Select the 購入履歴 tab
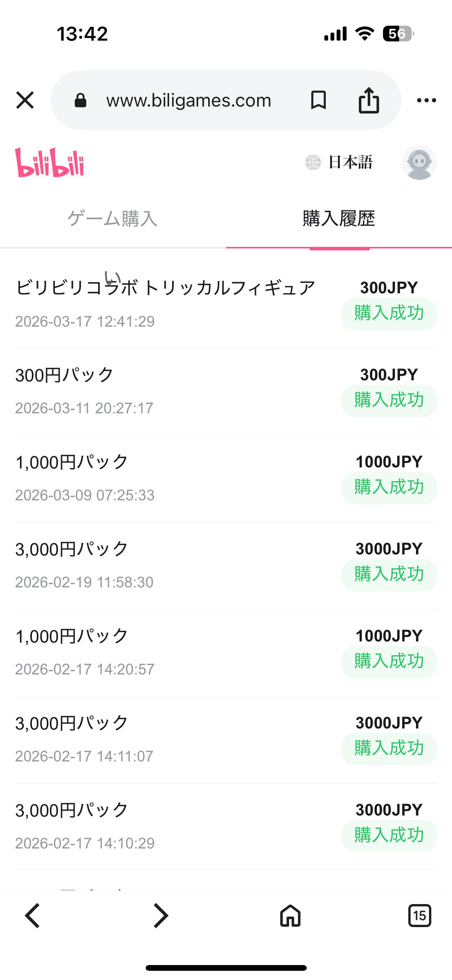The height and width of the screenshot is (980, 452). [339, 219]
